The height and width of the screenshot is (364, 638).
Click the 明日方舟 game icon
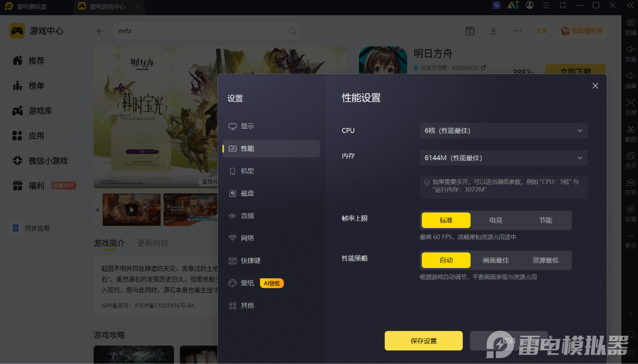click(x=383, y=60)
